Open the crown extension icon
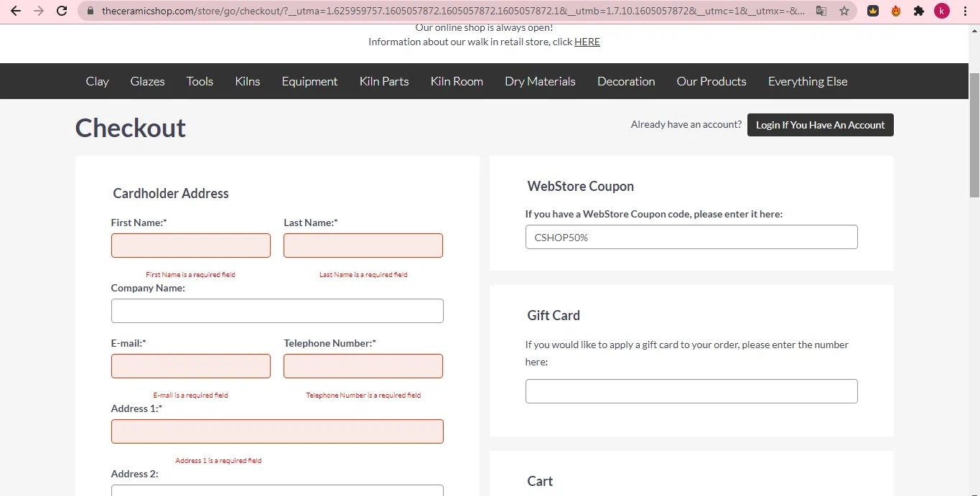The height and width of the screenshot is (496, 980). pos(873,11)
